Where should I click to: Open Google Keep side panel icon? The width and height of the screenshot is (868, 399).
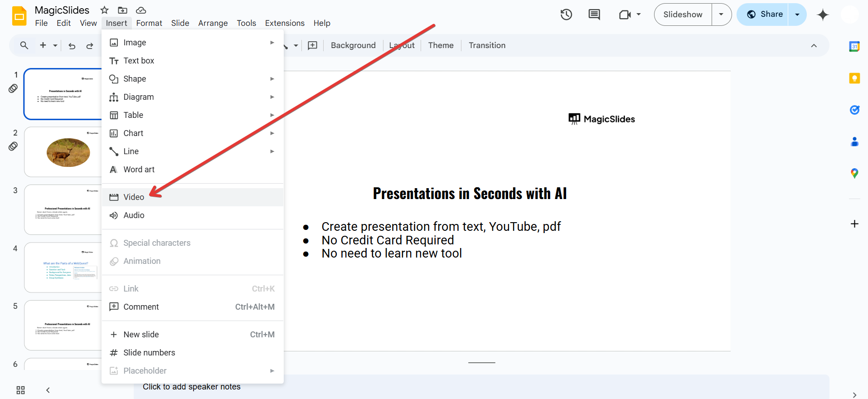pos(854,78)
